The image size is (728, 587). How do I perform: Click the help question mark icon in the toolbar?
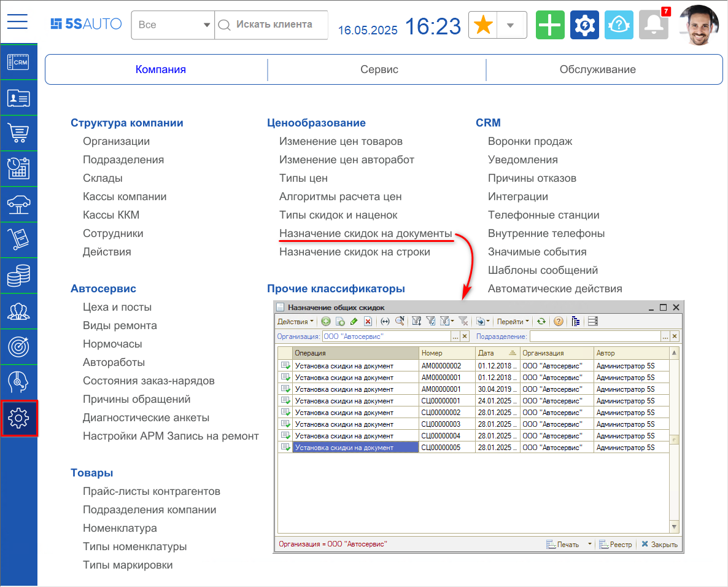tap(558, 321)
